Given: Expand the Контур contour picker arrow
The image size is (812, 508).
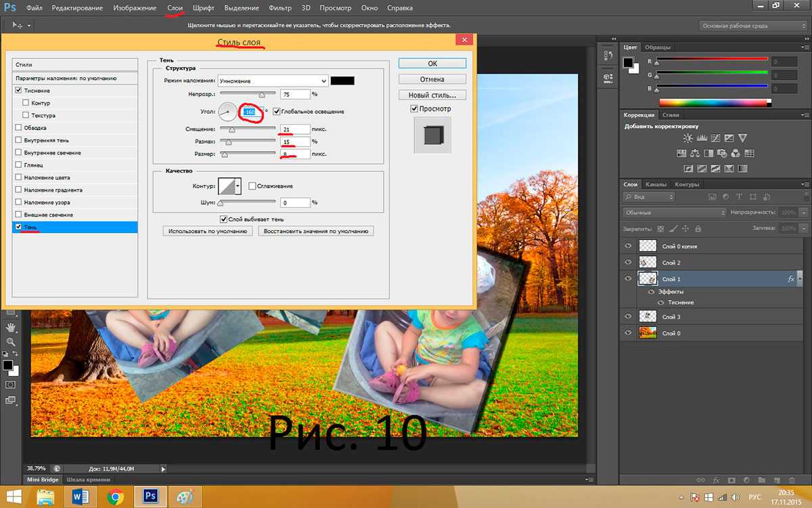Looking at the screenshot, I should click(x=238, y=186).
